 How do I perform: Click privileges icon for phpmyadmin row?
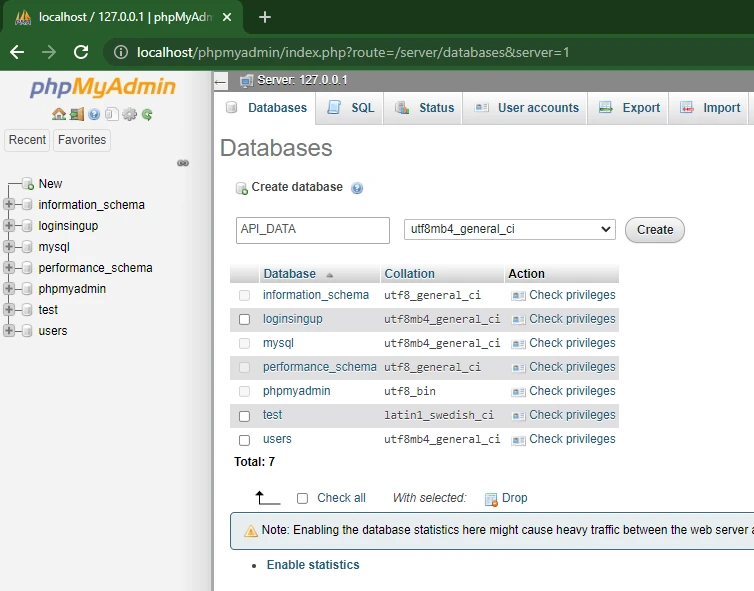coord(518,392)
